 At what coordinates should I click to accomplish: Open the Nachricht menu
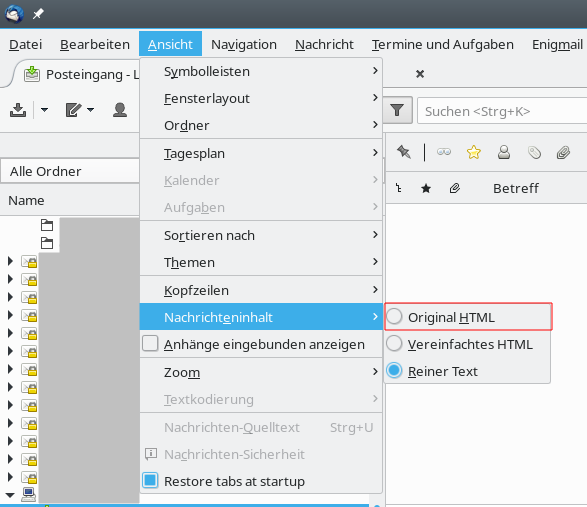(x=324, y=44)
